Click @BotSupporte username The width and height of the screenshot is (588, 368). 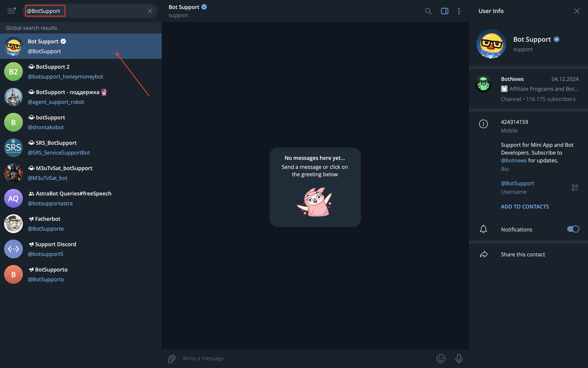tap(46, 229)
